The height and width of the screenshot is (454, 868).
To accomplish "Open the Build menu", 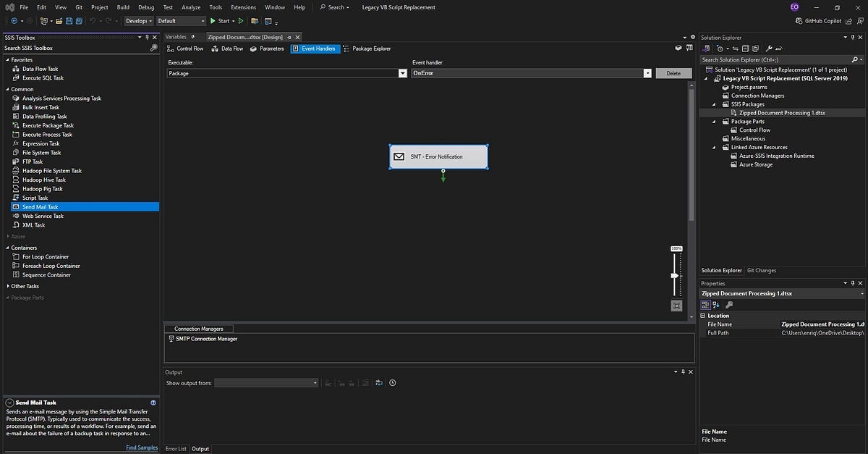I will click(x=123, y=7).
